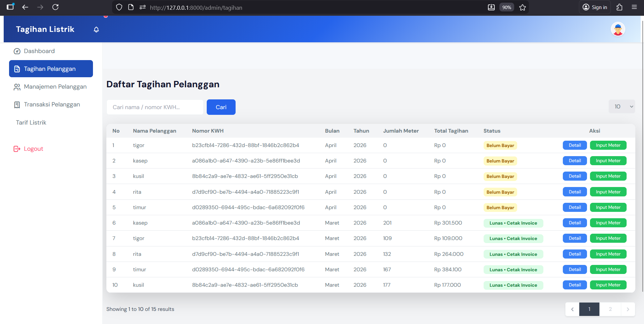Screen dimensions: 644x324
Task: Open the browser extensions icon
Action: (620, 7)
